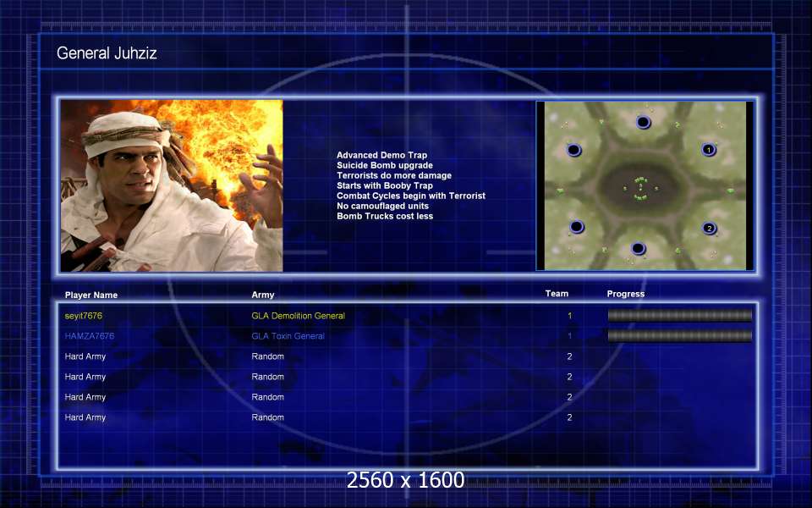
Task: Click seyit7676's loading progress bar
Action: 679,315
